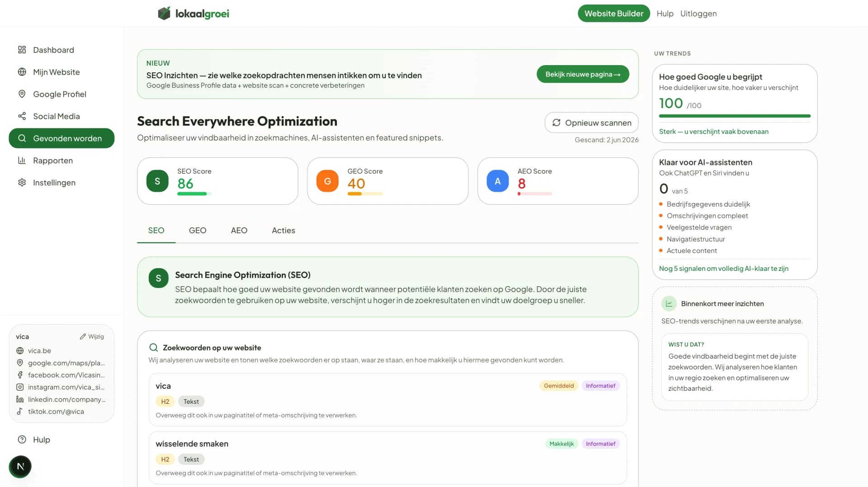Click the globe icon beside vica.be
Screen dimensions: 868x487
[x=20, y=351]
